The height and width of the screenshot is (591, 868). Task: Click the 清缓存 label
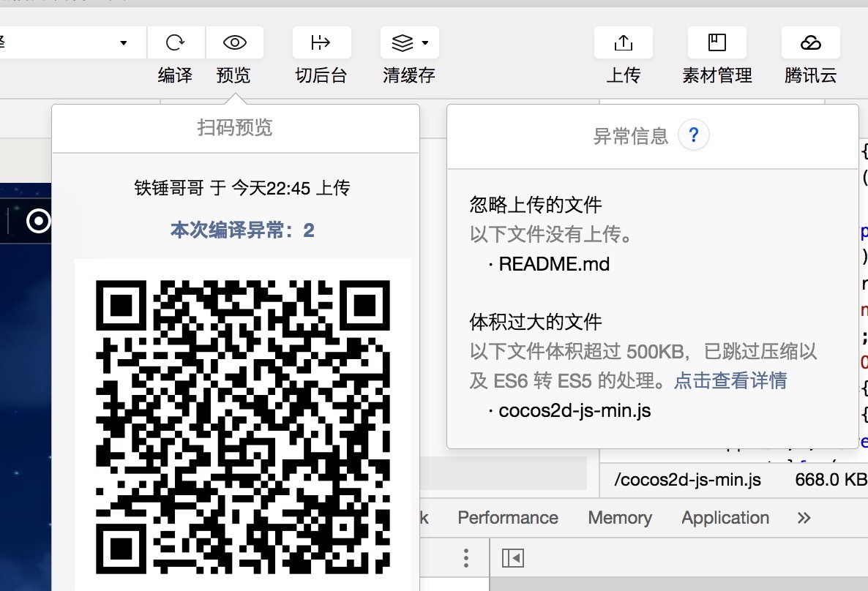[x=409, y=75]
